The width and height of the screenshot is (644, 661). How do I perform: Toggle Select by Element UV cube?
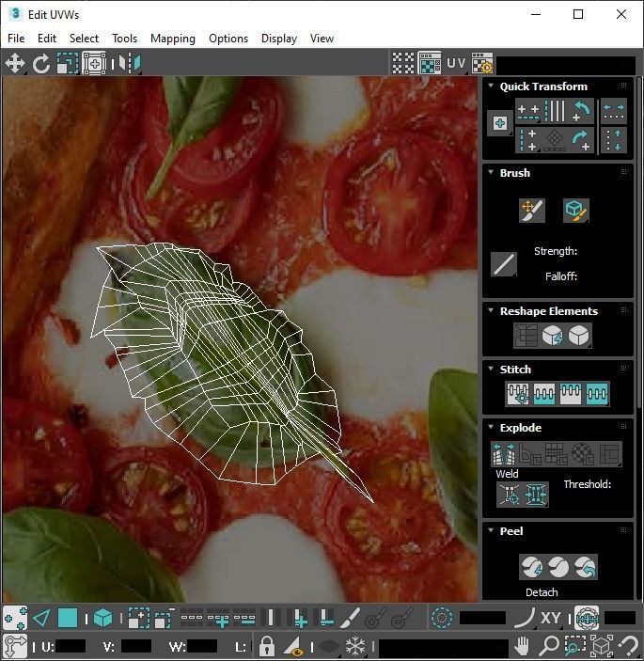pos(102,619)
